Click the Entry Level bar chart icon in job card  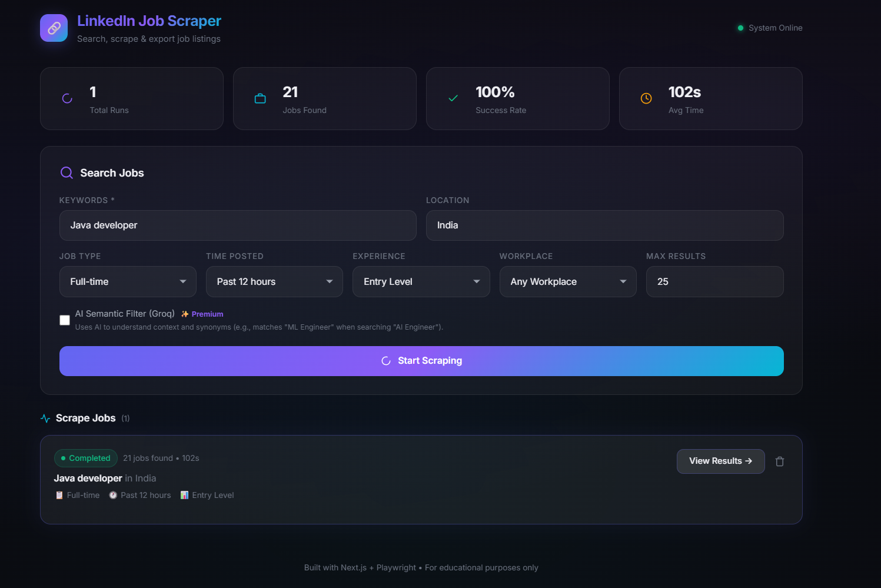pos(184,495)
